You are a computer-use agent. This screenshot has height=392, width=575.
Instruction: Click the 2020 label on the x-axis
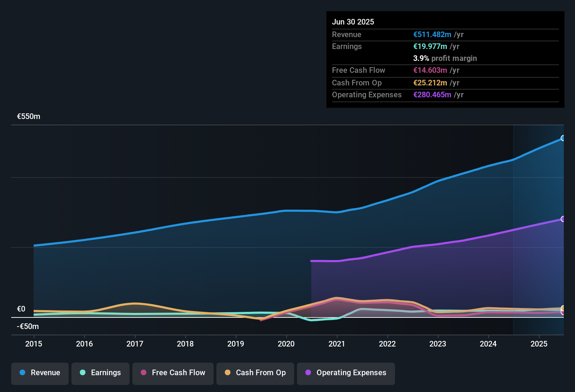pyautogui.click(x=286, y=344)
